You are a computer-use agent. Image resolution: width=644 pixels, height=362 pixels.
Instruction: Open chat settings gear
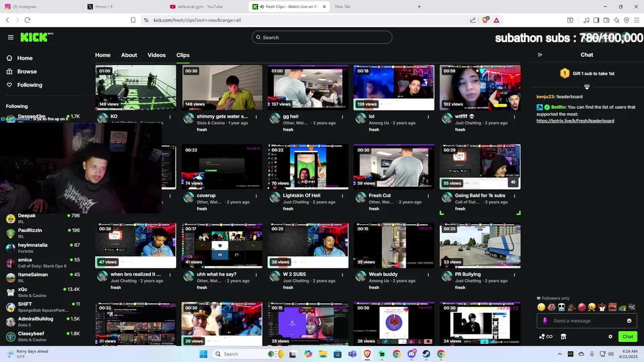tap(610, 337)
